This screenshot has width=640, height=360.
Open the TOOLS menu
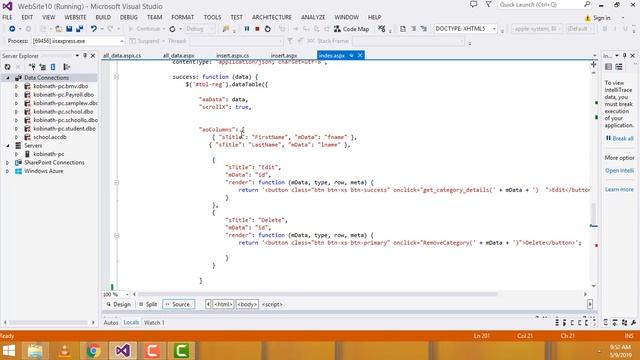point(212,17)
